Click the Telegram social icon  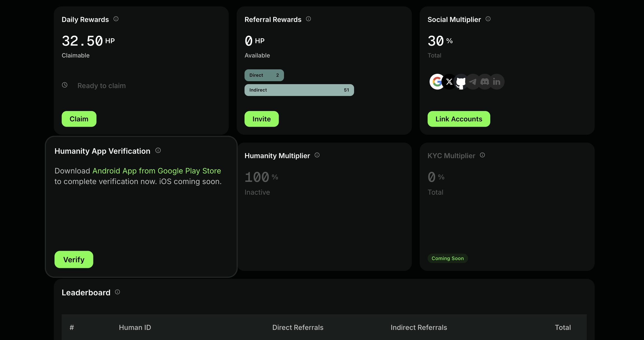tap(473, 82)
